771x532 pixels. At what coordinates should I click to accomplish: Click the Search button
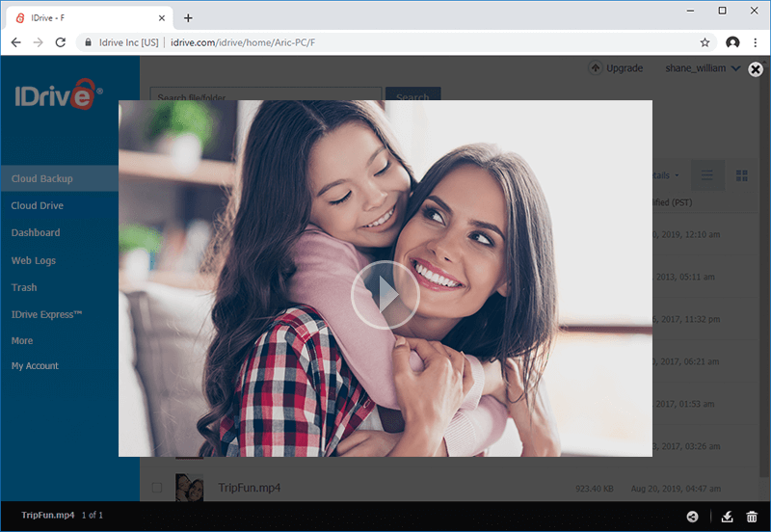click(x=412, y=93)
